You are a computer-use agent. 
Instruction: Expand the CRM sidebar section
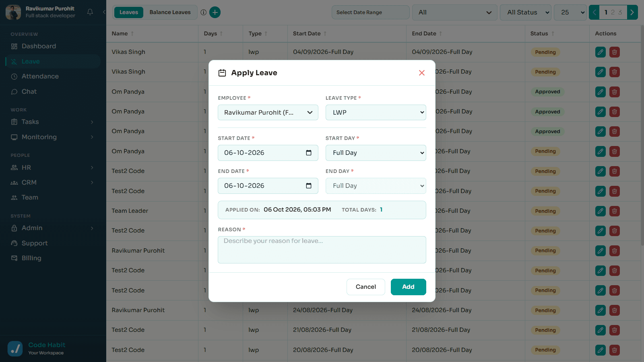53,183
